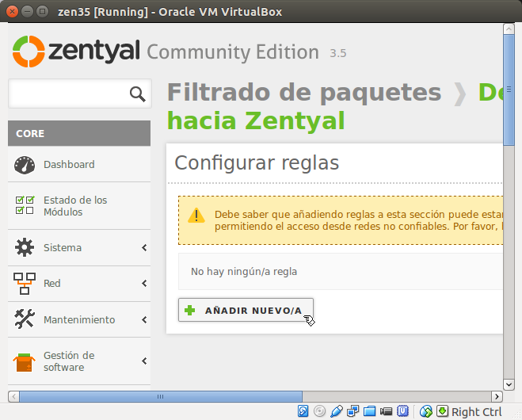Open Dashboard menu item
522x420 pixels.
79,165
